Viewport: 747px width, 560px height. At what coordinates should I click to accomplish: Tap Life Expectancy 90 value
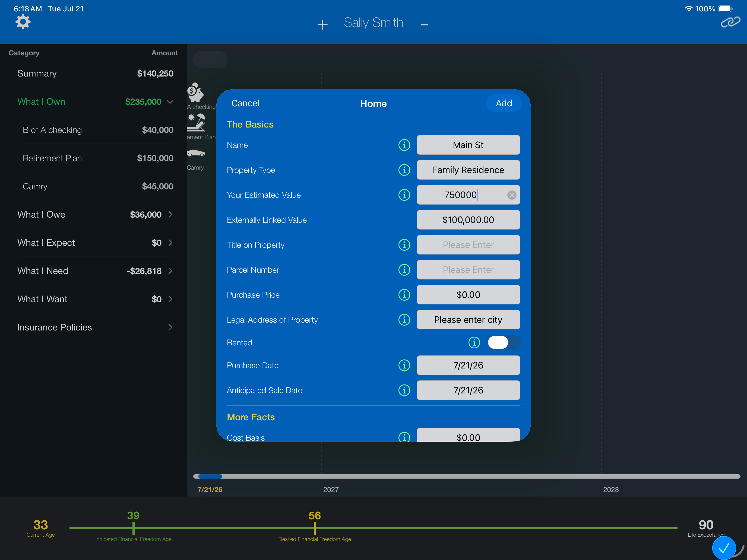coord(706,525)
